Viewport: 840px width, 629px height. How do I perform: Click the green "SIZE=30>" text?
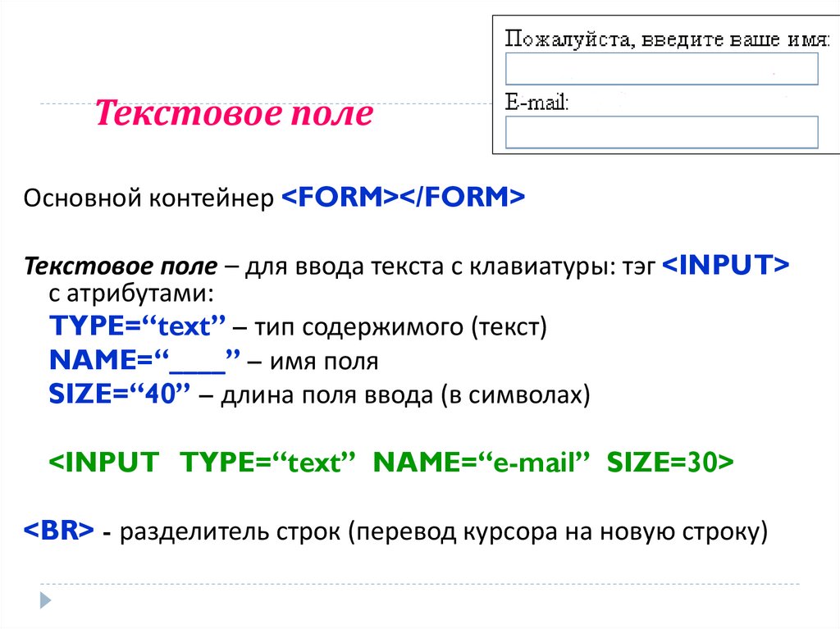670,462
